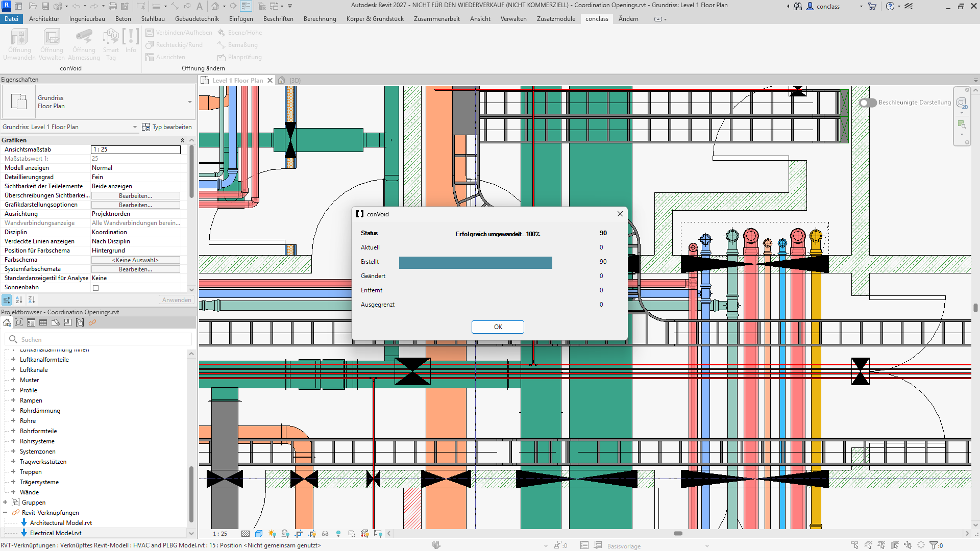Click Bearbeiten for Grafikdarstellungsoptionen

(136, 205)
